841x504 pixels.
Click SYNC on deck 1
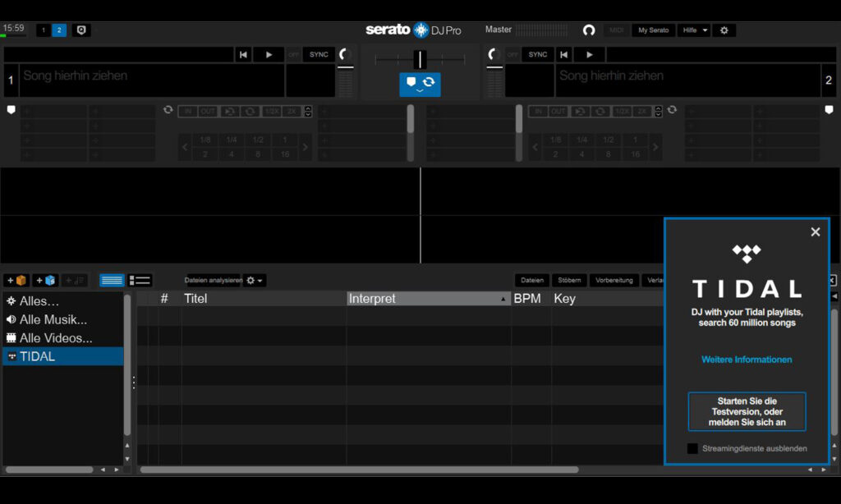pyautogui.click(x=319, y=54)
